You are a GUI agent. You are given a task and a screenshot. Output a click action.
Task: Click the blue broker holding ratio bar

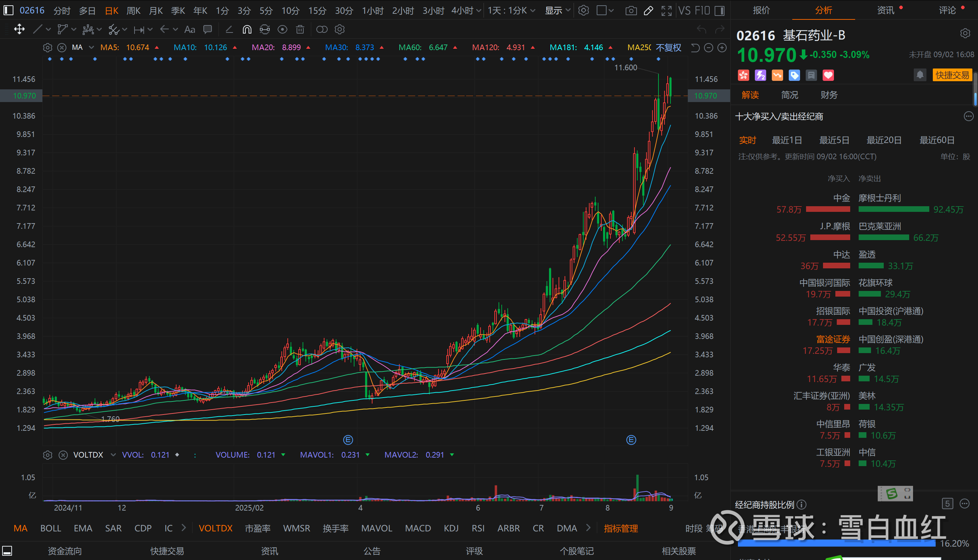836,543
